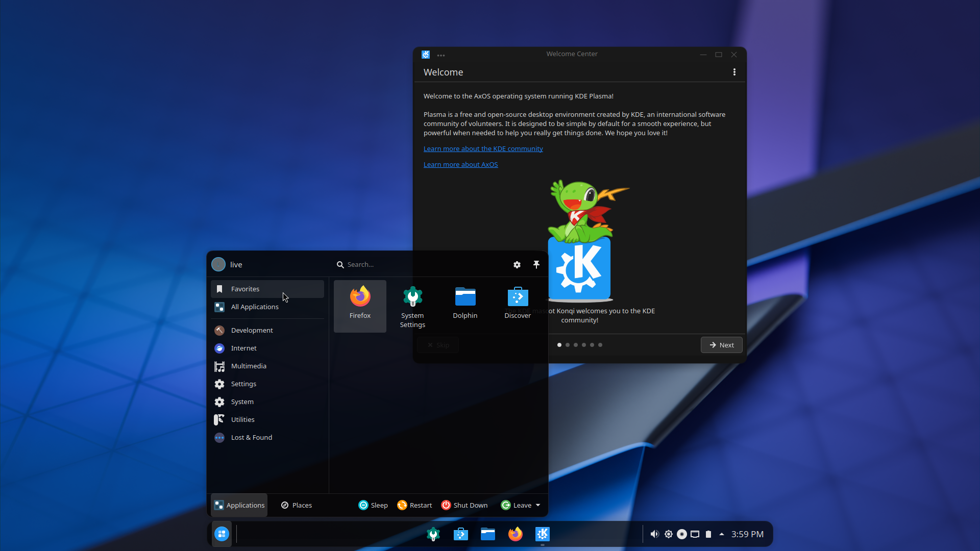Viewport: 980px width, 551px height.
Task: Click the Shut Down button
Action: (464, 505)
